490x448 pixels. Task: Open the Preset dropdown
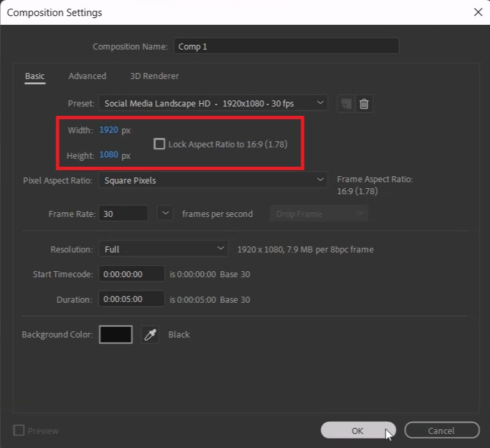(213, 103)
